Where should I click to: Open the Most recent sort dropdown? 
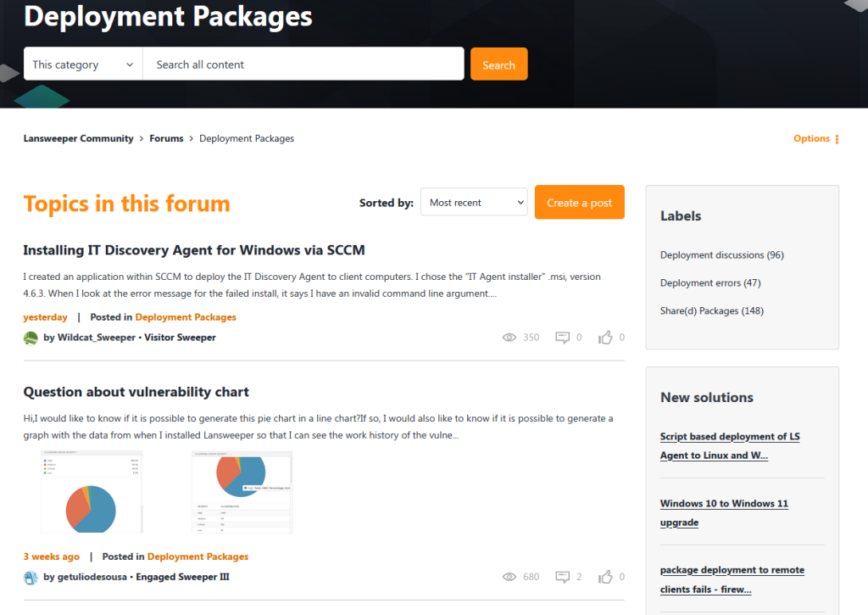point(474,202)
